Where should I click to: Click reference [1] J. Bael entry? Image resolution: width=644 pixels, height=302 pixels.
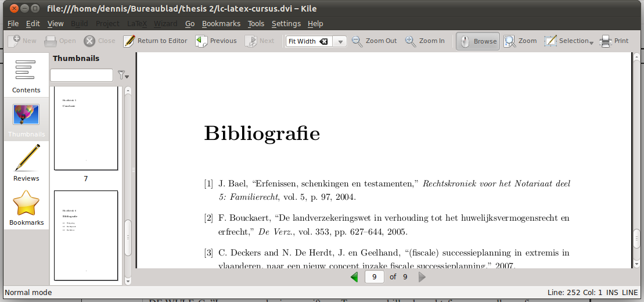pyautogui.click(x=387, y=190)
